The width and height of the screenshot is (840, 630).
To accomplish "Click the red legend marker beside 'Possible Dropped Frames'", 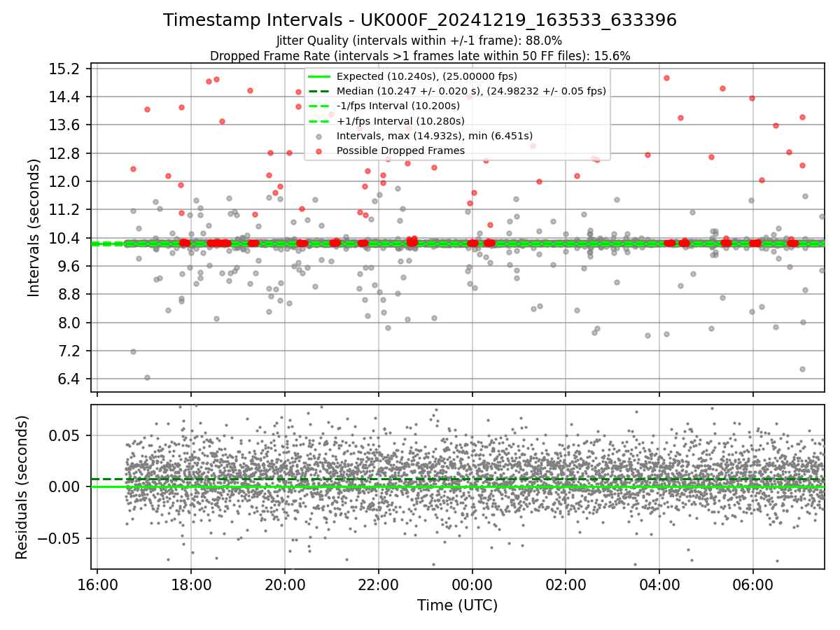I will tap(318, 150).
